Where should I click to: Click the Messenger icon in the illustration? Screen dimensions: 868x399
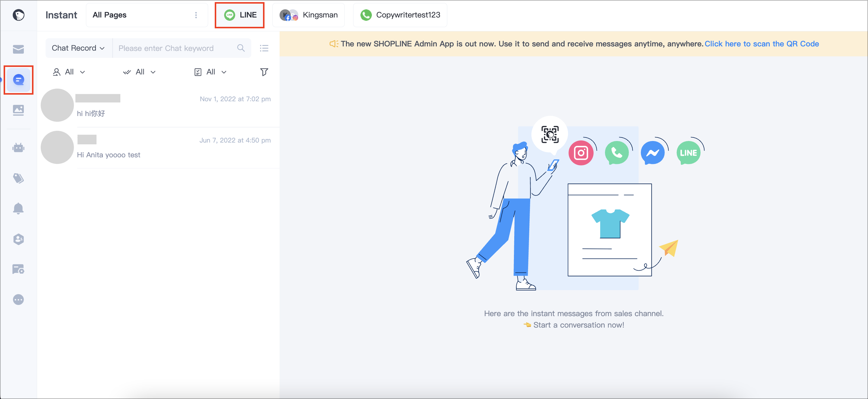tap(653, 153)
